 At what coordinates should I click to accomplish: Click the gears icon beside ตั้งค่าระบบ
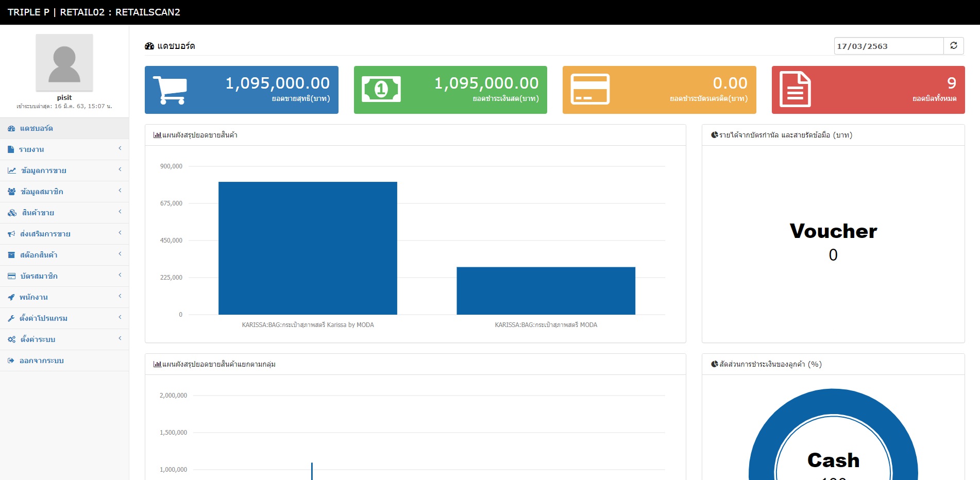[12, 339]
